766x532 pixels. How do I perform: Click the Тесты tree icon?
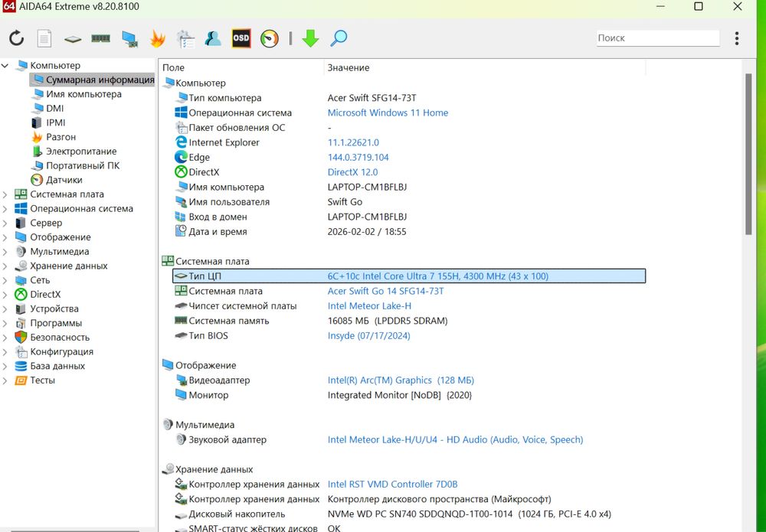click(x=21, y=380)
